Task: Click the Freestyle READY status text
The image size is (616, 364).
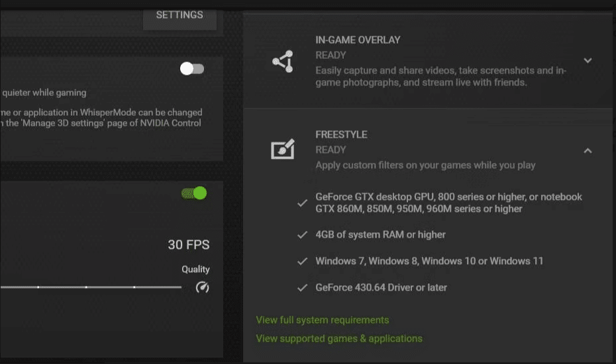Action: click(331, 150)
